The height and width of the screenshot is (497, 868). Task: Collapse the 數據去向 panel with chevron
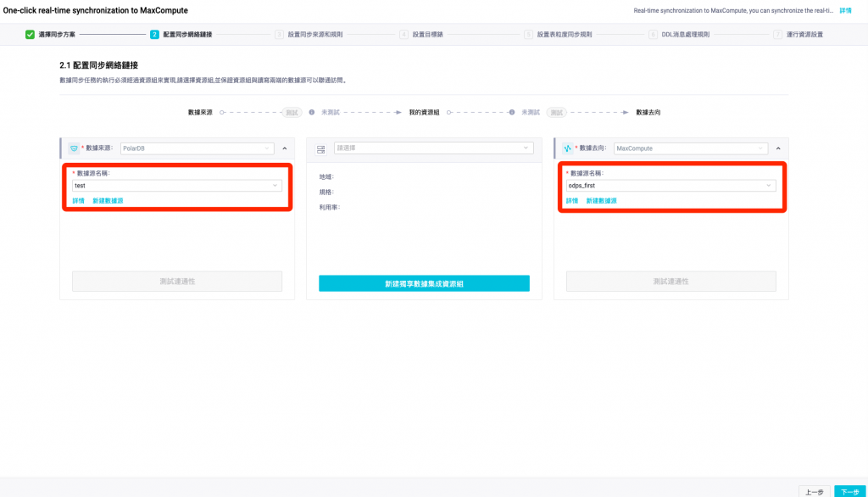pos(778,148)
